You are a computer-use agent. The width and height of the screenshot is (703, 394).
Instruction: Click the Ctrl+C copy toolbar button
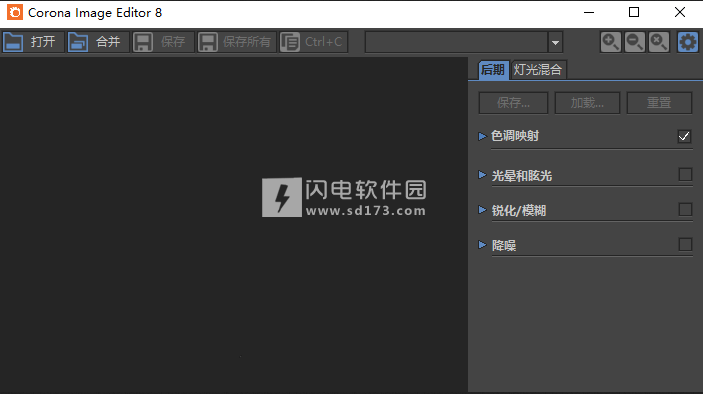coord(313,42)
